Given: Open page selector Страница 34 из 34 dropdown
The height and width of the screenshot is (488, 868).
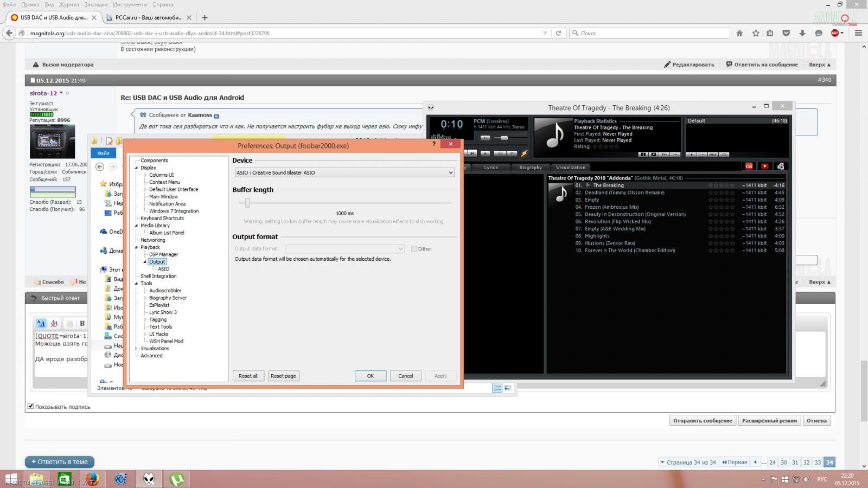Looking at the screenshot, I should [x=688, y=463].
